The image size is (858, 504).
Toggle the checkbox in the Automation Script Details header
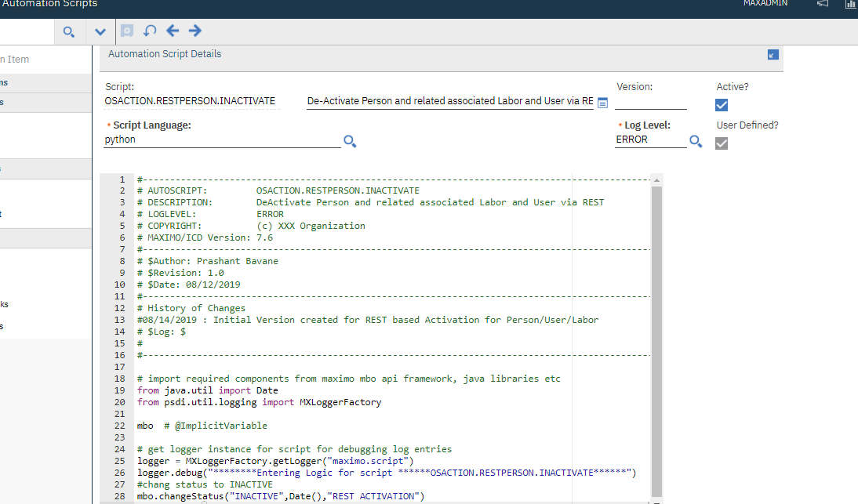click(773, 54)
